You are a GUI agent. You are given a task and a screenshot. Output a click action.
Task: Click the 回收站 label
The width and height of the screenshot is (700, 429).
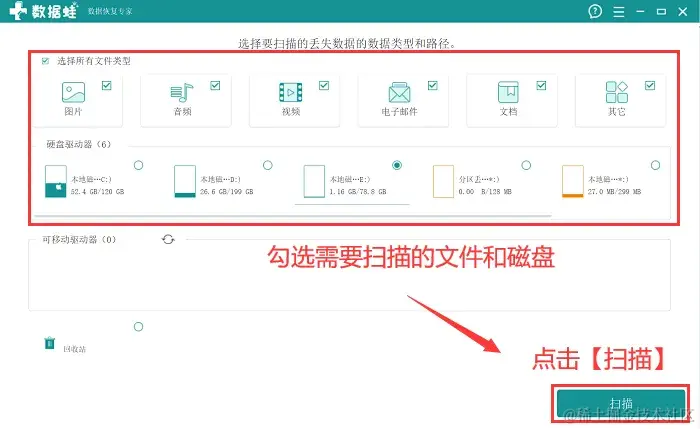click(74, 349)
